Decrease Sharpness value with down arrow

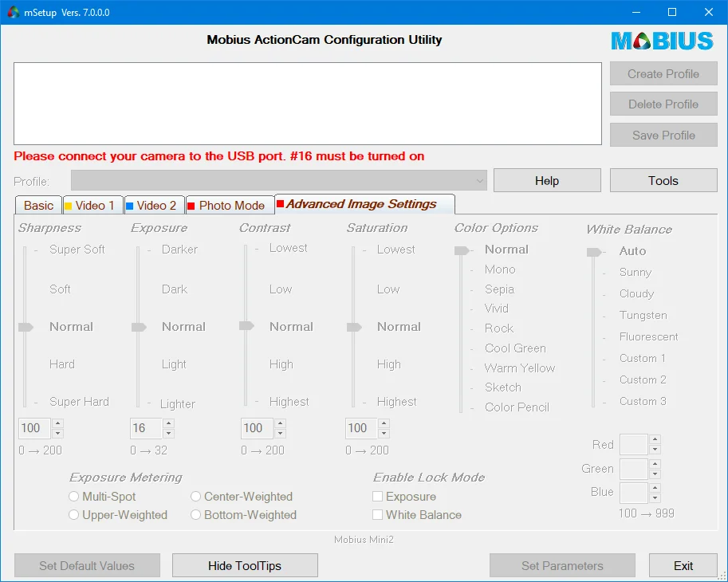click(x=57, y=434)
